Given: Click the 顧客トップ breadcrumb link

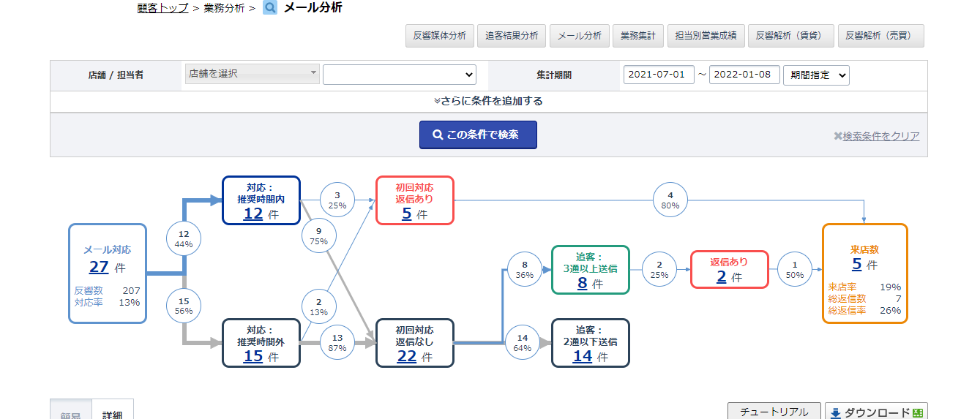Looking at the screenshot, I should click(x=162, y=8).
